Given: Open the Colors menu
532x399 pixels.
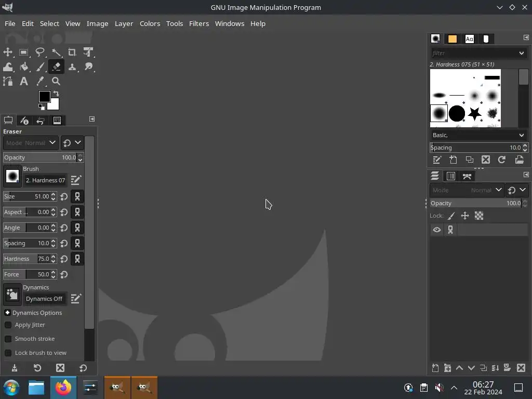Looking at the screenshot, I should coord(150,23).
